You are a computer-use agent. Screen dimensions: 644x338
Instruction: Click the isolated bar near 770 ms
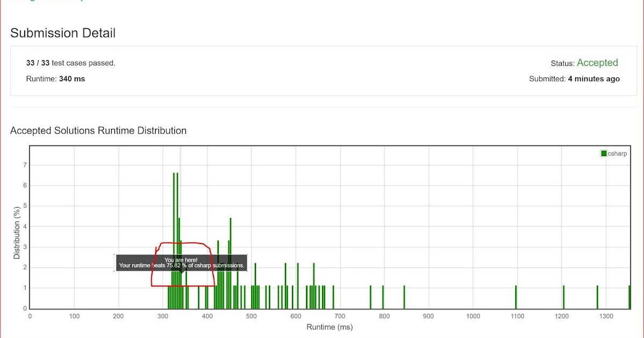369,295
